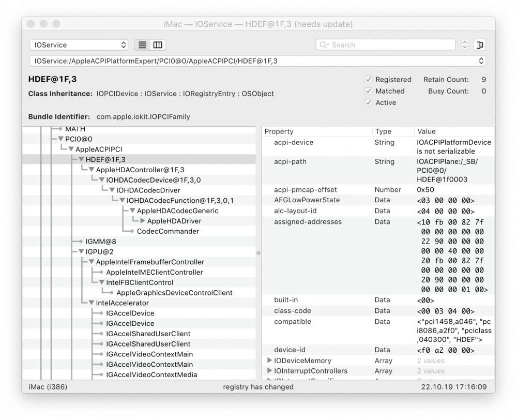Toggle the Matched checkbox
This screenshot has height=420, width=517.
point(368,91)
